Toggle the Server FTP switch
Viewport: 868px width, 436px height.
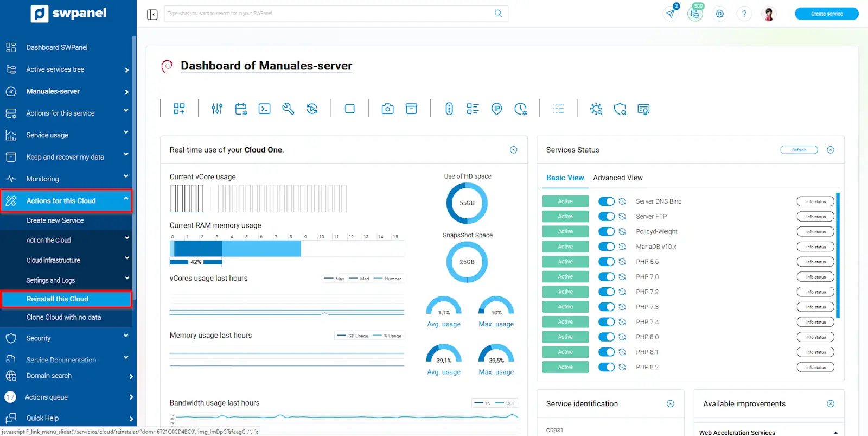pos(607,216)
